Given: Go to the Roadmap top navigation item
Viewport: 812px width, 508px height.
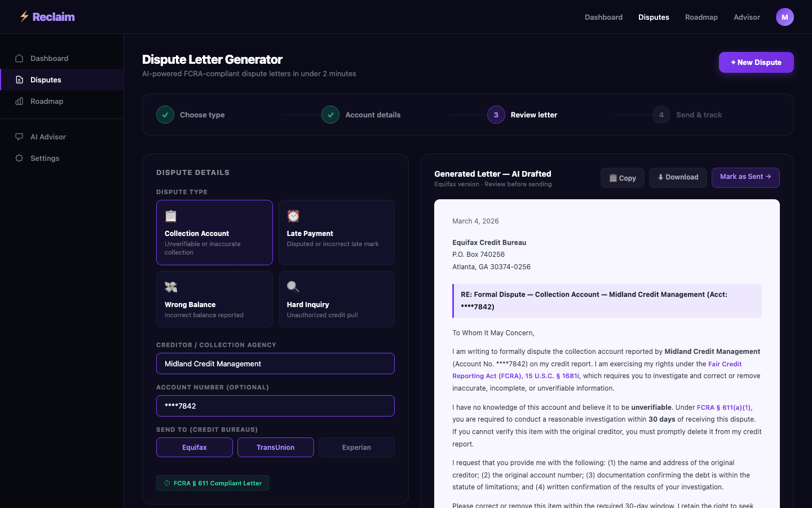Looking at the screenshot, I should pyautogui.click(x=701, y=17).
